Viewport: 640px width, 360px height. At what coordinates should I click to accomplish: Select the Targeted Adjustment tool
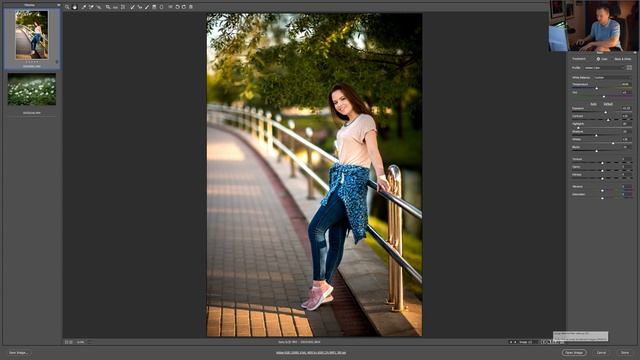point(99,7)
